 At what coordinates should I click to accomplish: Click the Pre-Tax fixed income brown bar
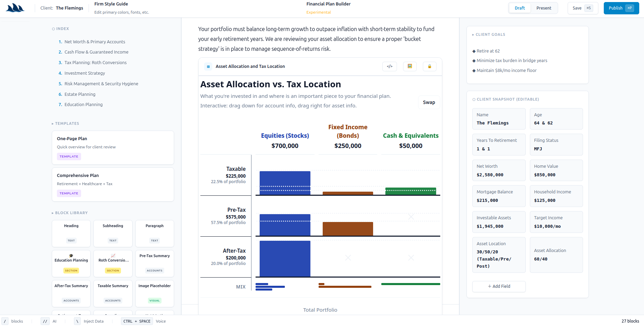(x=348, y=229)
